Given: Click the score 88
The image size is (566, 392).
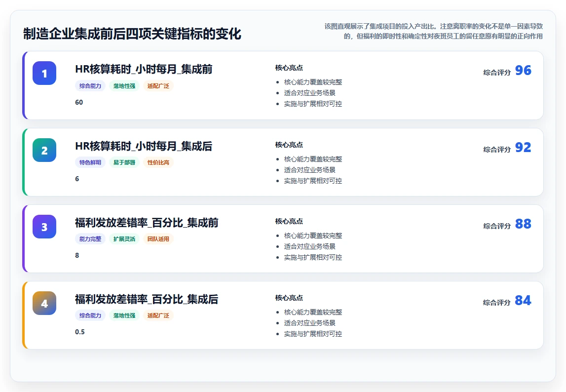Looking at the screenshot, I should (523, 224).
